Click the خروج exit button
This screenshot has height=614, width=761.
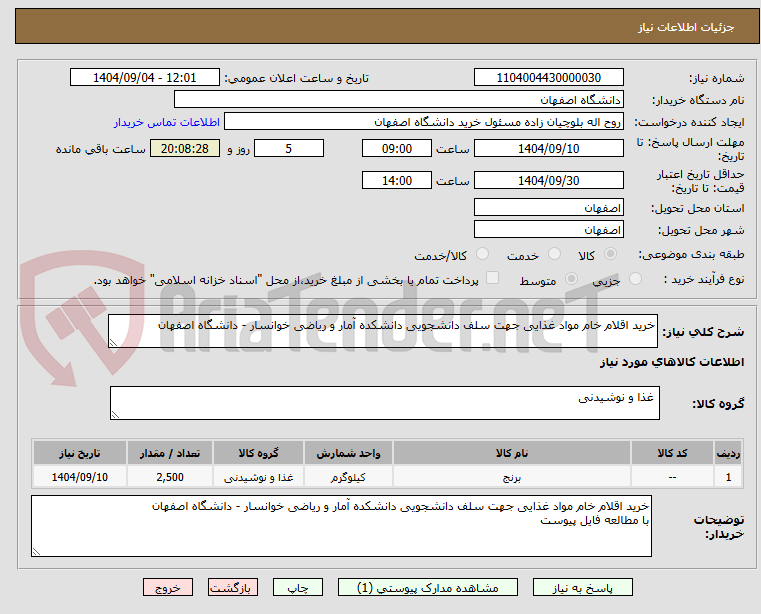pos(167,587)
